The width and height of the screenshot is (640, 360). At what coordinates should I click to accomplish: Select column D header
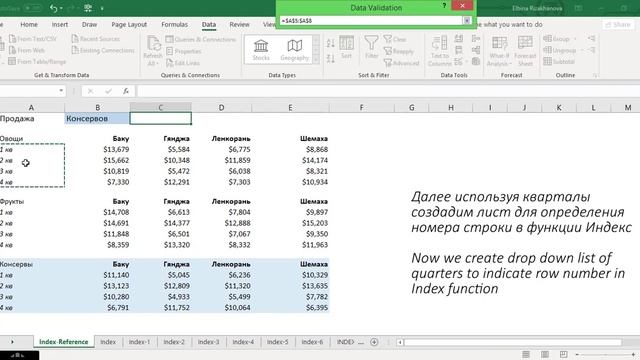[x=221, y=108]
